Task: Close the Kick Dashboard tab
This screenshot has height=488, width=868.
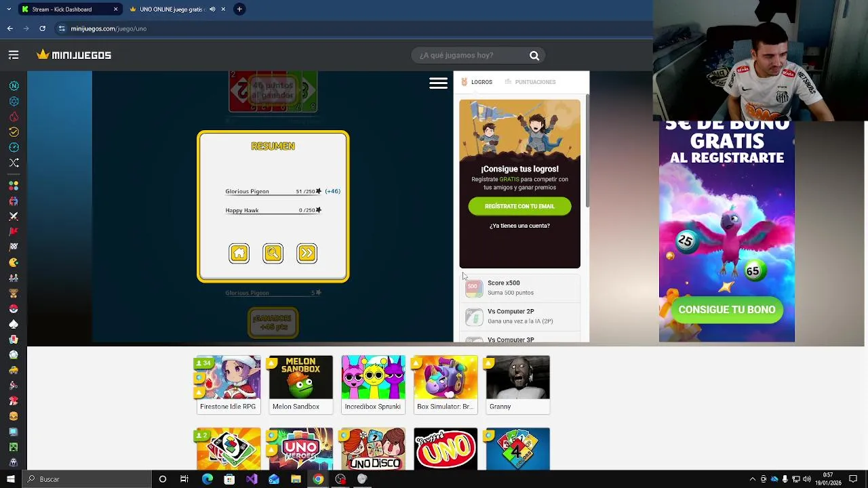Action: pos(115,9)
